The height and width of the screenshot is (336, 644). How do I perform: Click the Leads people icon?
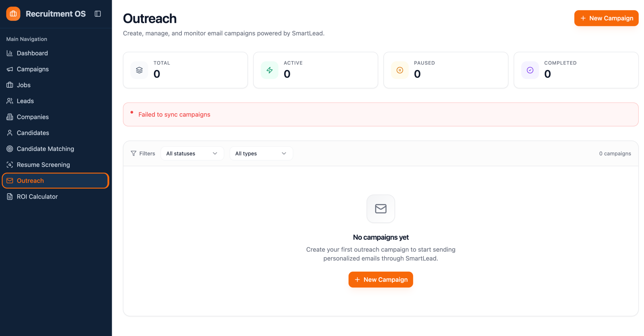tap(10, 101)
